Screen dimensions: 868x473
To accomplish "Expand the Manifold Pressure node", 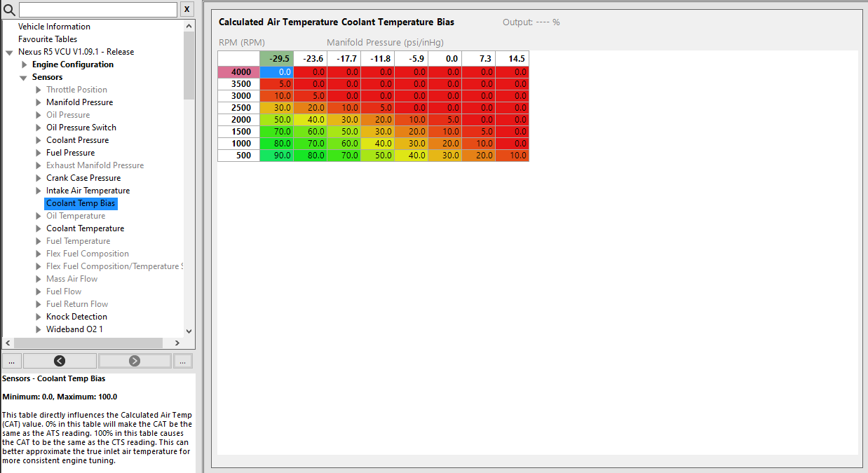I will 39,102.
